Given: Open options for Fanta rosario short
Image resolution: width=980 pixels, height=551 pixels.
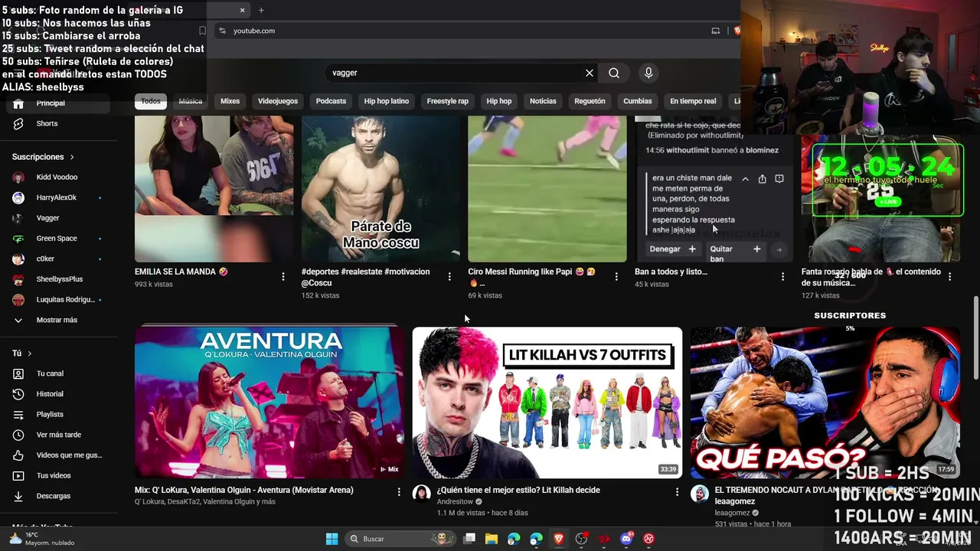Looking at the screenshot, I should (x=949, y=276).
